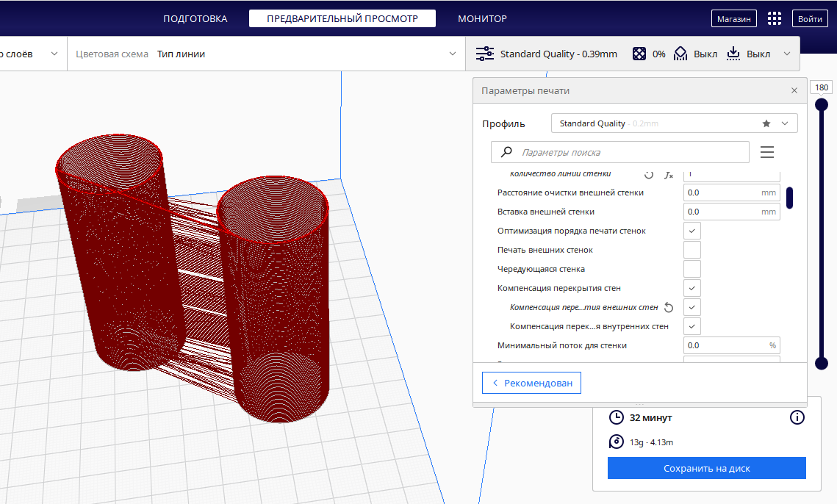Switch to the ПОДГОТОВКА tab
Image resolution: width=837 pixels, height=504 pixels.
click(195, 18)
